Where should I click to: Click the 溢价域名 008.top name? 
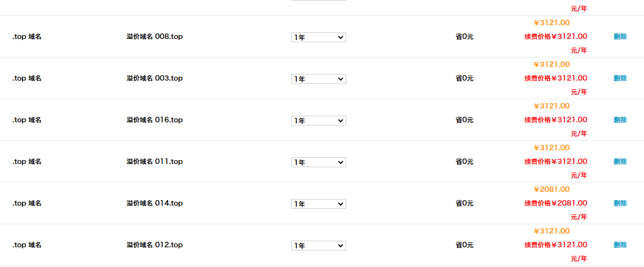[x=154, y=37]
